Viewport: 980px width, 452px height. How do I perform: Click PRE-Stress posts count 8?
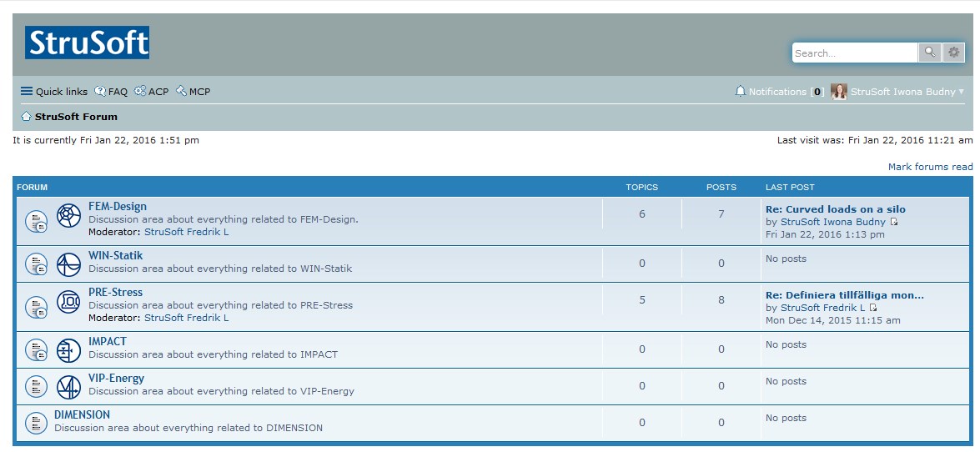[x=721, y=300]
